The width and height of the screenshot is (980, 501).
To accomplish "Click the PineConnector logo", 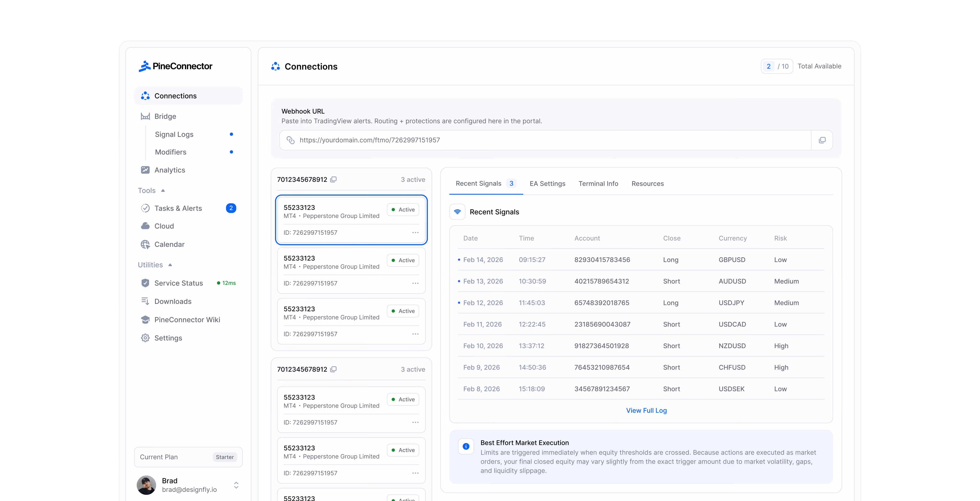I will tap(175, 66).
